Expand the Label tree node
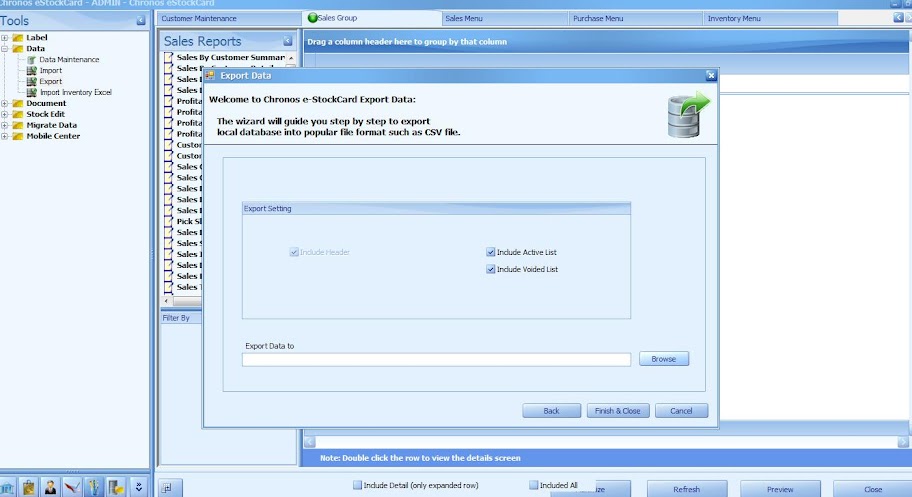The image size is (912, 497). (x=5, y=38)
